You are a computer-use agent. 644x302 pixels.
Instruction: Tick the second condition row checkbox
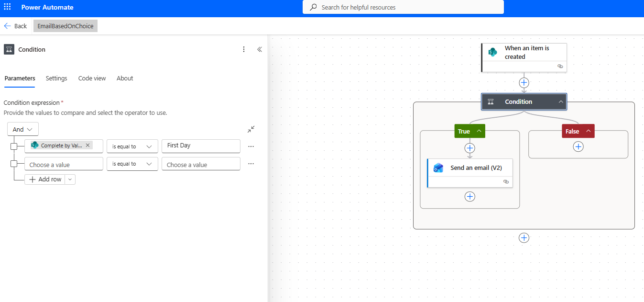point(14,164)
